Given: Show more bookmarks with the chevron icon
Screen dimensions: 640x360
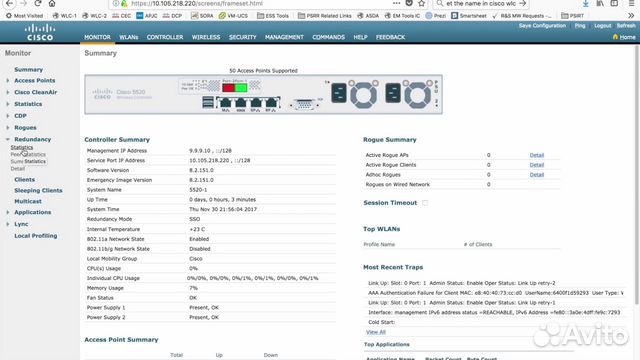Looking at the screenshot, I should click(631, 16).
